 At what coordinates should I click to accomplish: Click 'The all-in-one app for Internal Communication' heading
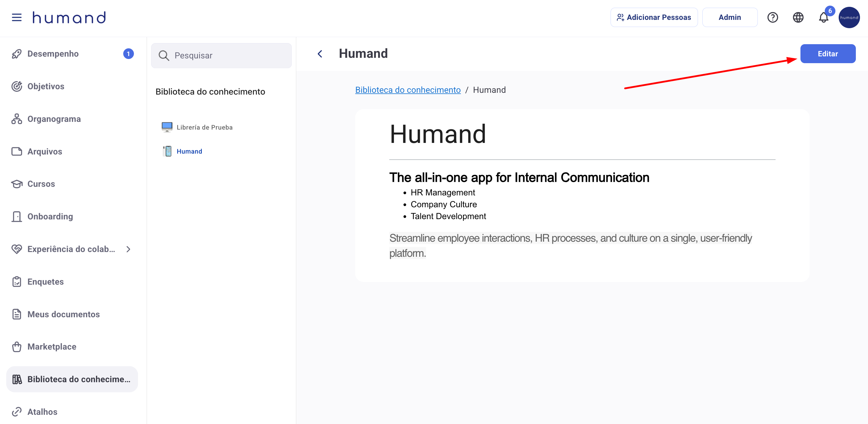tap(519, 177)
